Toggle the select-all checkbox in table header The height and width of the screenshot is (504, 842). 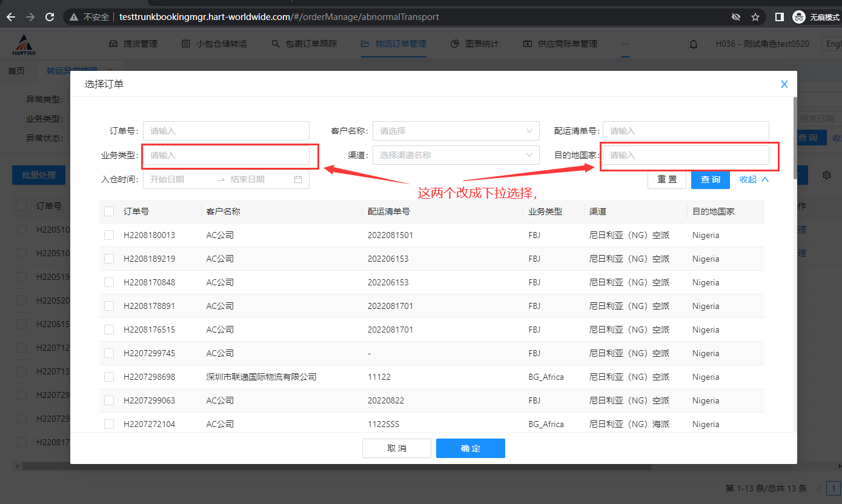(109, 211)
